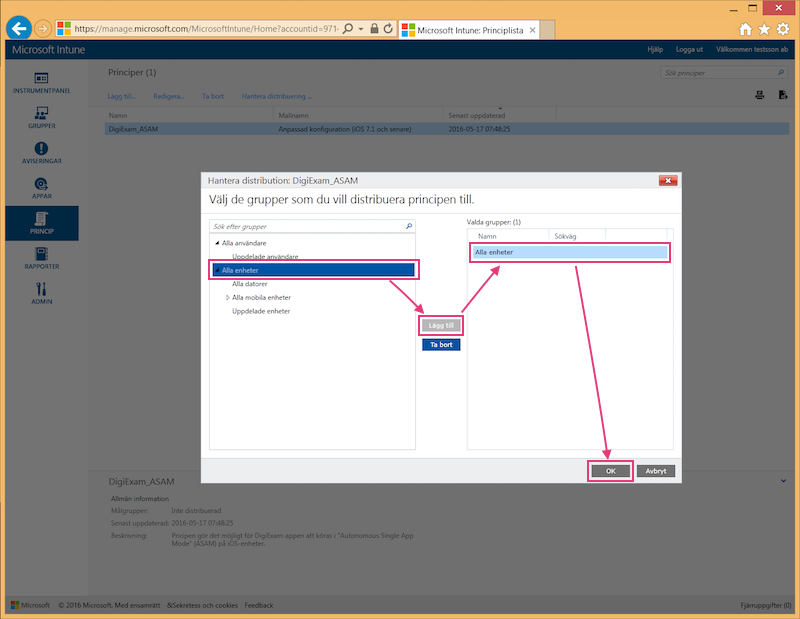Viewport: 800px width, 619px height.
Task: Open the Hjälp link
Action: click(x=655, y=49)
